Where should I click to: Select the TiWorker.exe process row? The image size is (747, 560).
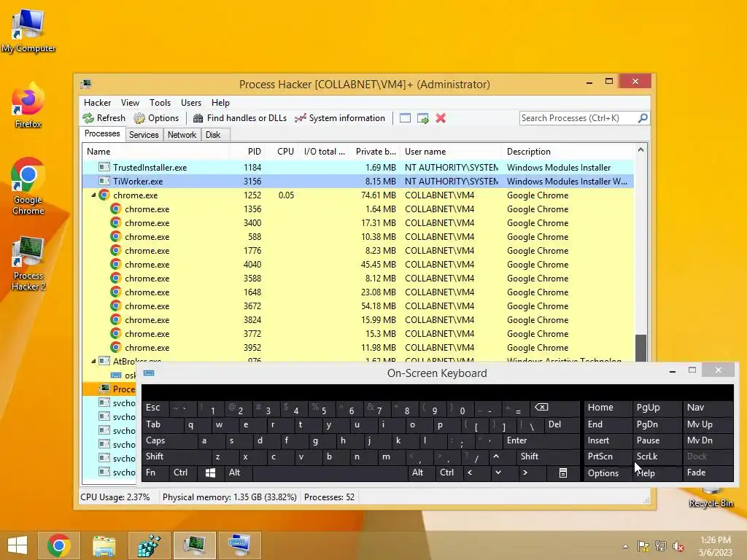(357, 182)
